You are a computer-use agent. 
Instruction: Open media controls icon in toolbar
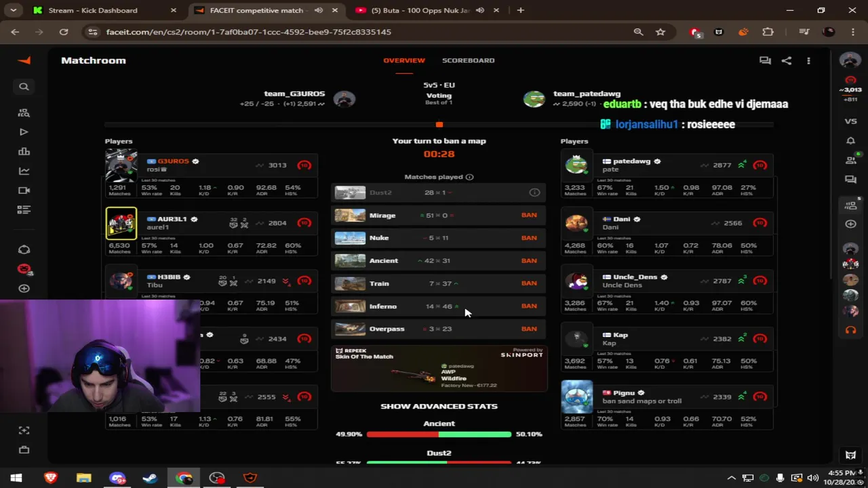(804, 32)
